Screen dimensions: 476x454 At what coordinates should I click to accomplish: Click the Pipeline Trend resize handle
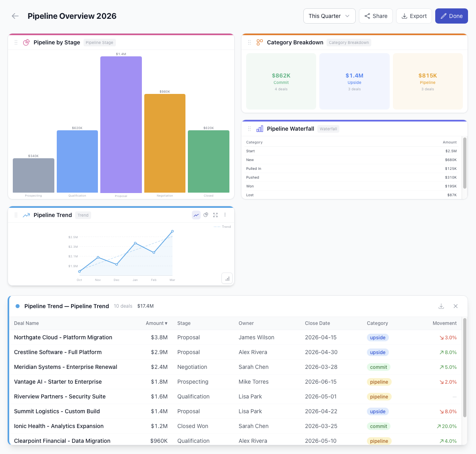point(227,278)
